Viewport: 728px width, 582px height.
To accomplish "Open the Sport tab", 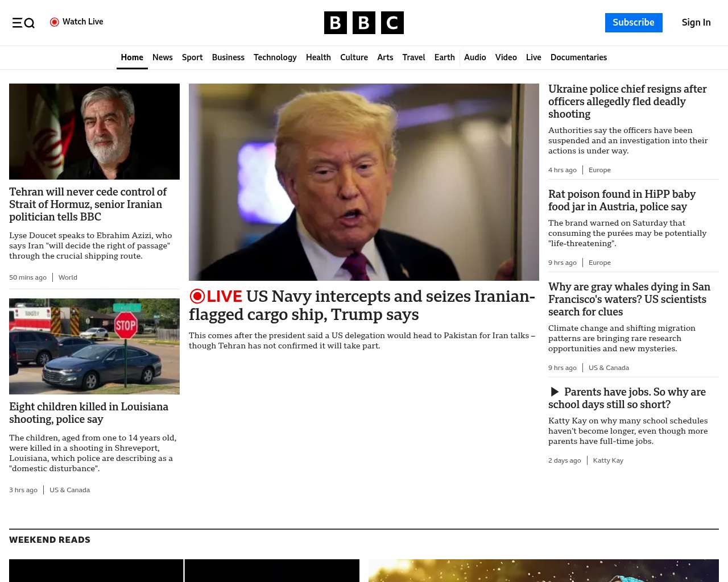I will point(192,57).
